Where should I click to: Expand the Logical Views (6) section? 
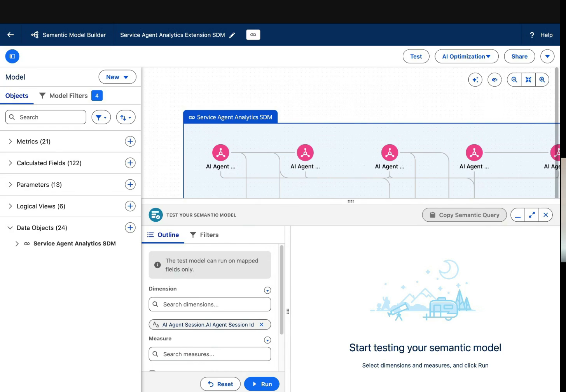coord(10,206)
